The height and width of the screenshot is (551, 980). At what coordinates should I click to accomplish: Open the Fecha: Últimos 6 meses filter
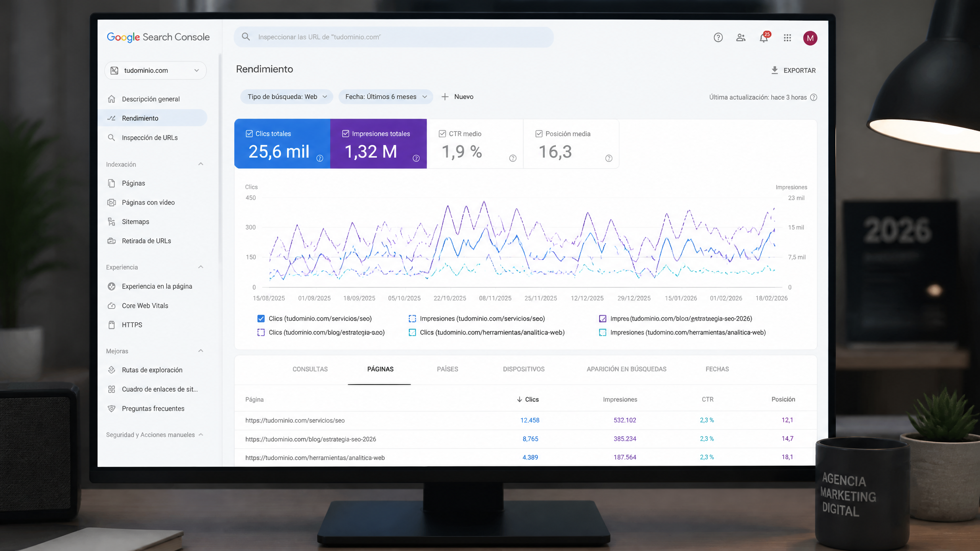point(386,97)
